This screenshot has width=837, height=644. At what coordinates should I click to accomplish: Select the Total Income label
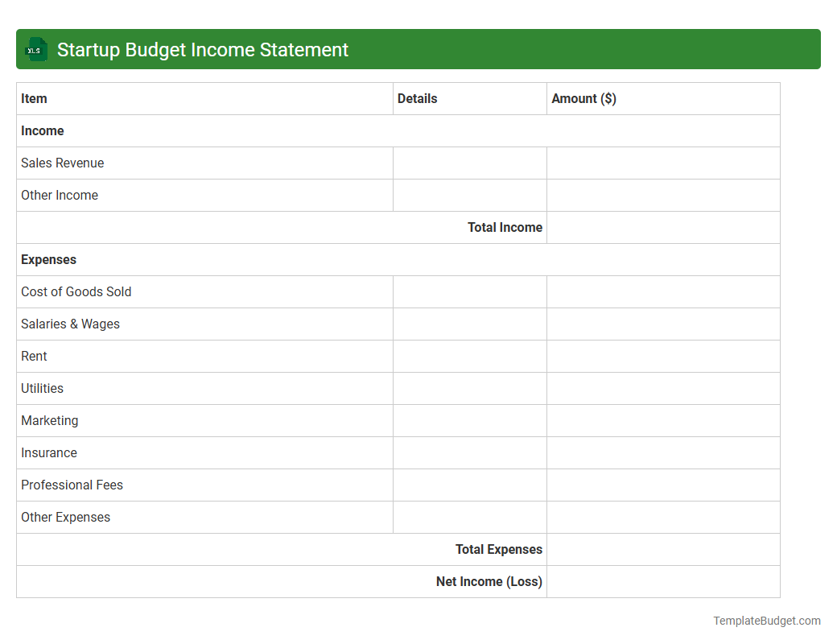pyautogui.click(x=505, y=227)
